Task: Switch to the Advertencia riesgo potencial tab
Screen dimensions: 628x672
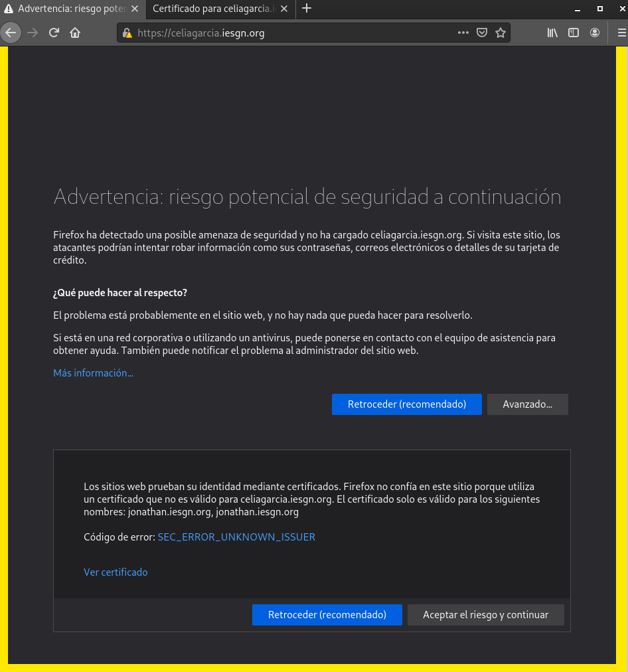Action: (x=65, y=9)
